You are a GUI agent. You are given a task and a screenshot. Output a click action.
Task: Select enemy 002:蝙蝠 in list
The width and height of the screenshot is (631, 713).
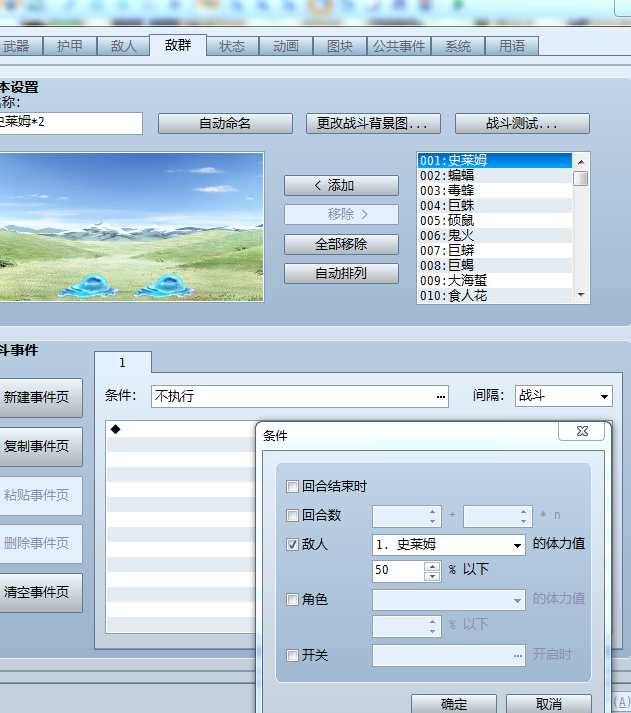click(x=495, y=176)
